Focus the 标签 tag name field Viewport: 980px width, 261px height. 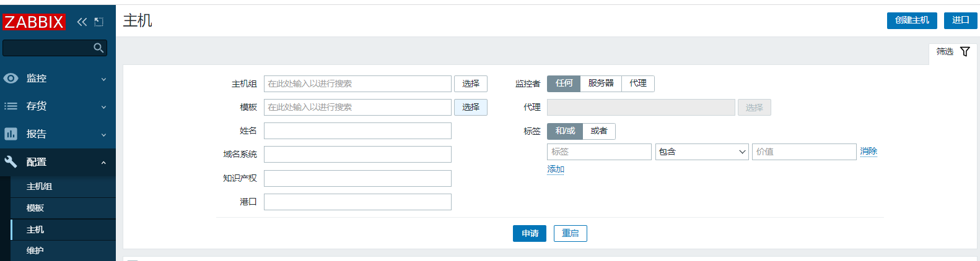point(599,152)
